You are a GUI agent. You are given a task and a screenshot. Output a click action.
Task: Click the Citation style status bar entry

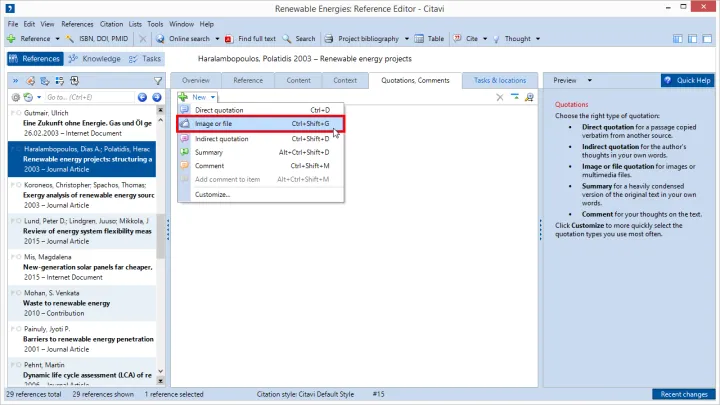tap(305, 394)
